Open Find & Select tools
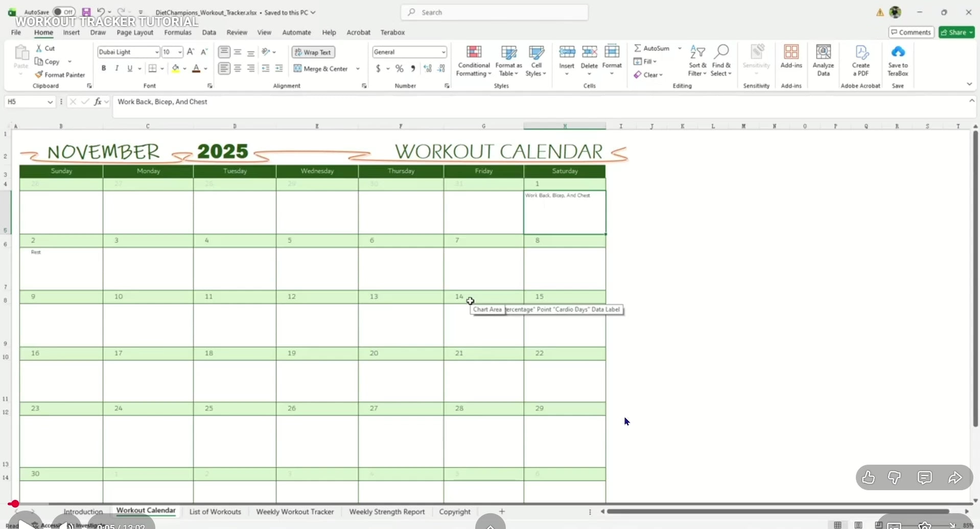980x529 pixels. pyautogui.click(x=722, y=60)
